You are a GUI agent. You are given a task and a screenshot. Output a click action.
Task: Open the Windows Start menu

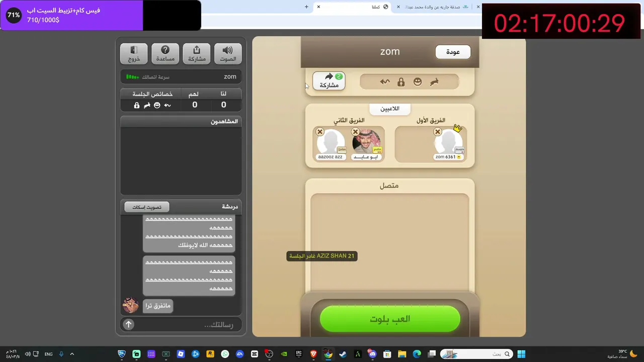tap(521, 354)
